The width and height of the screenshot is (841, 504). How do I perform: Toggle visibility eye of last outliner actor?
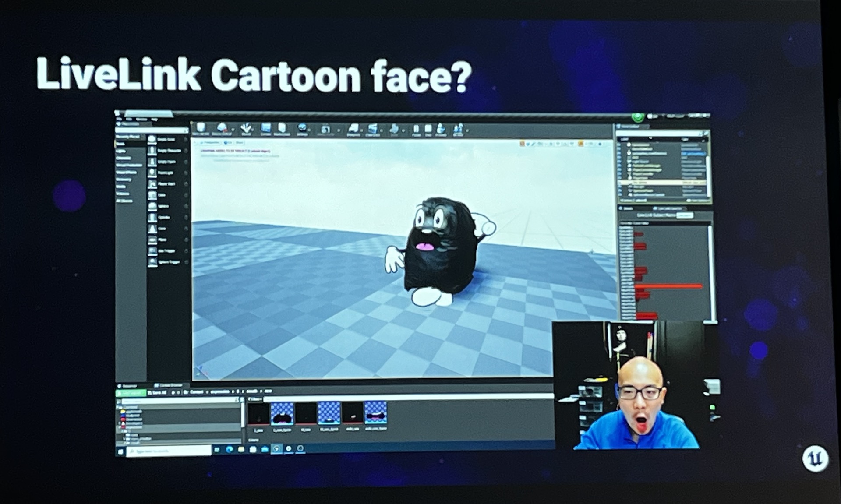[x=619, y=194]
